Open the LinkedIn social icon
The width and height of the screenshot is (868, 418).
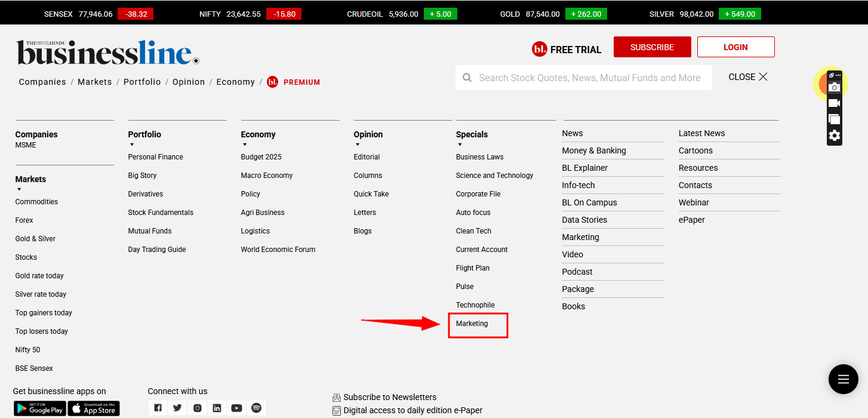click(217, 408)
